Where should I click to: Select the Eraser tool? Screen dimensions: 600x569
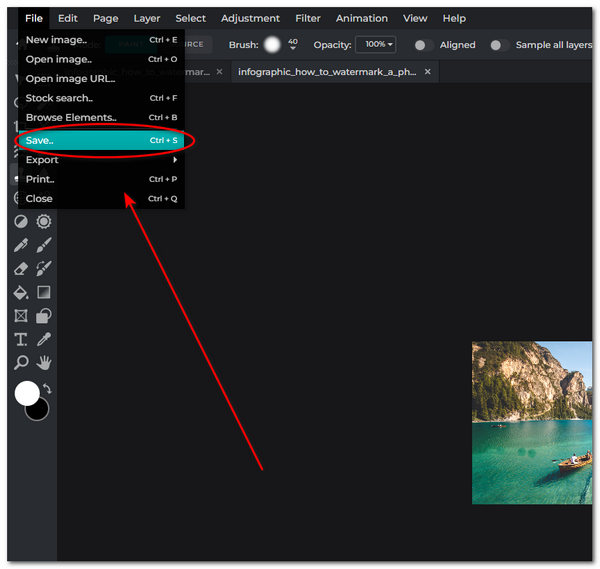pyautogui.click(x=20, y=269)
